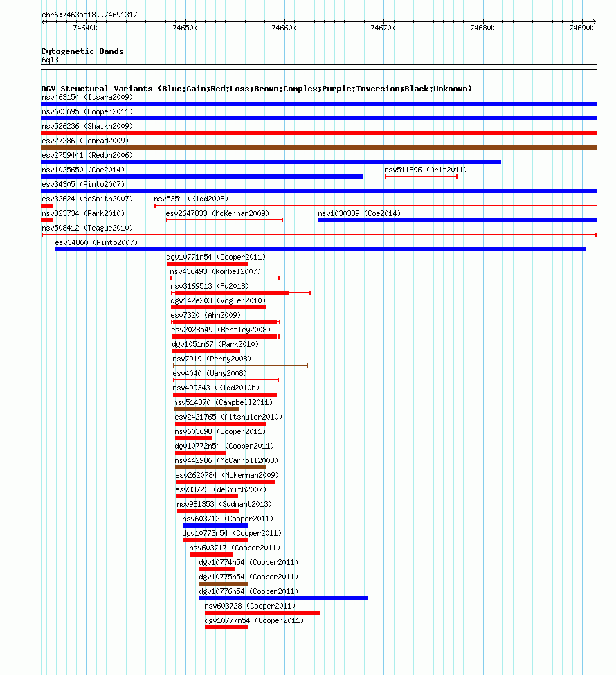Open the dgv10772n54 (Cooper2011) variant label
Viewport: 616px width, 675px height.
pyautogui.click(x=224, y=446)
